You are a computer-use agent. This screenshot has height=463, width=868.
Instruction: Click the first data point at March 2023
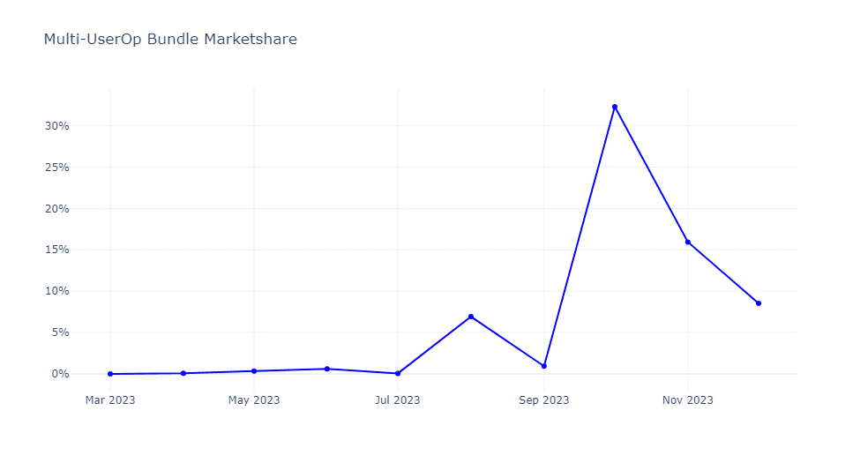[110, 374]
